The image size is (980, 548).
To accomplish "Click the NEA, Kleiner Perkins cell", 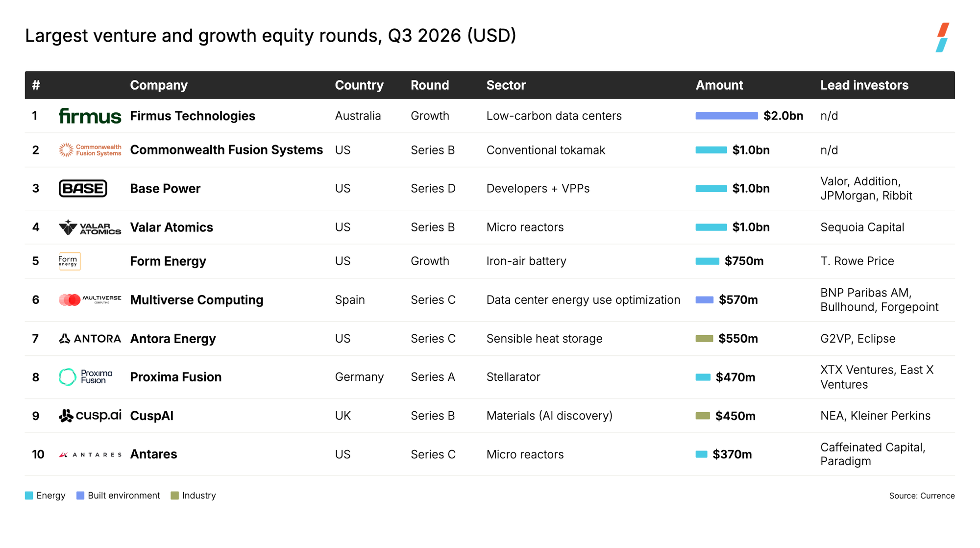I will click(875, 416).
